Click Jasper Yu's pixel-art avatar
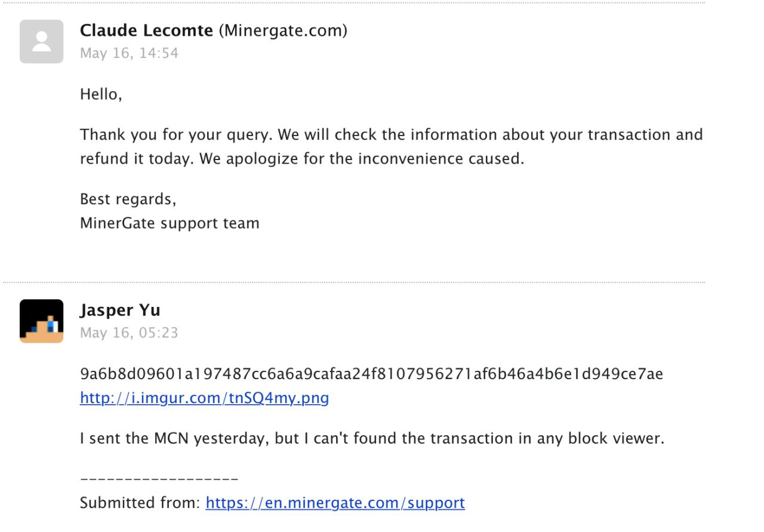Image resolution: width=764 pixels, height=532 pixels. [x=41, y=321]
